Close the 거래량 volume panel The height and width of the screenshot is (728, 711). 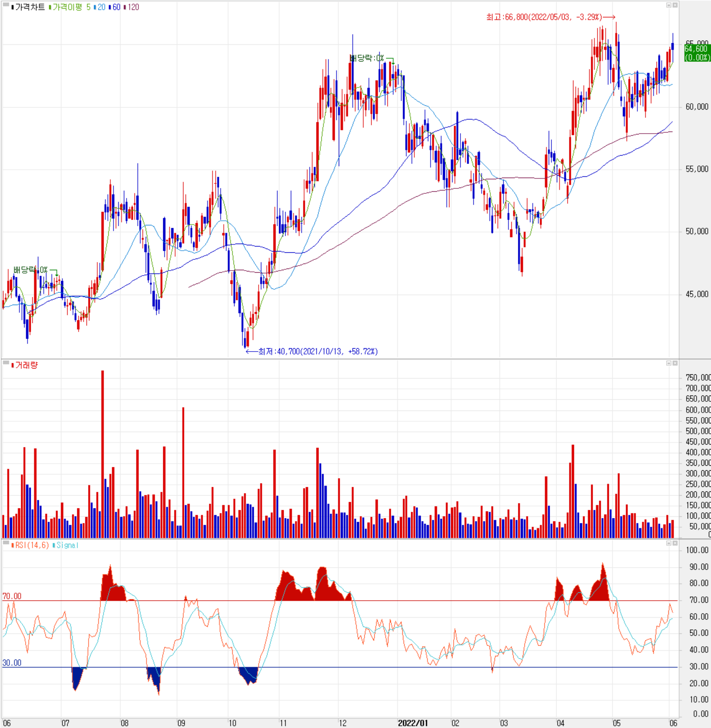675,363
